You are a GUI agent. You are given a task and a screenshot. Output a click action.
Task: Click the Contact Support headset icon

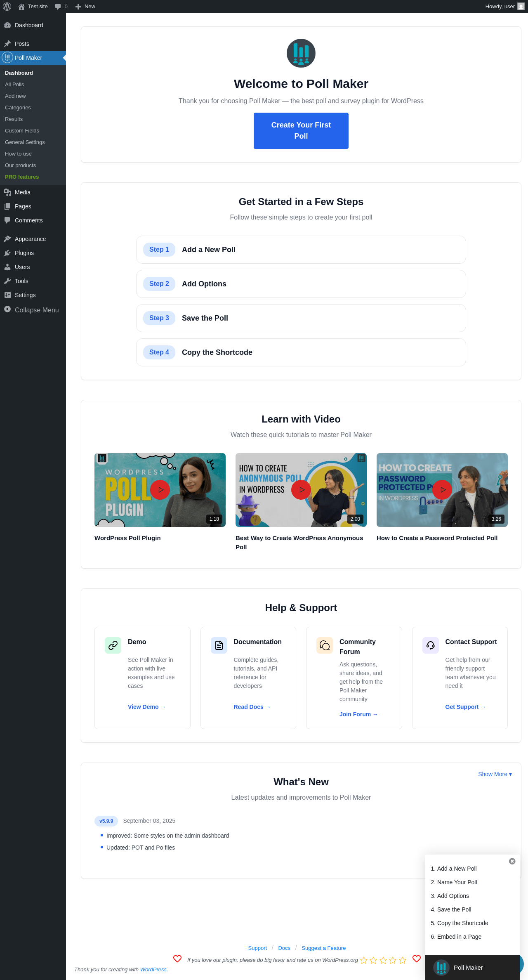[431, 645]
